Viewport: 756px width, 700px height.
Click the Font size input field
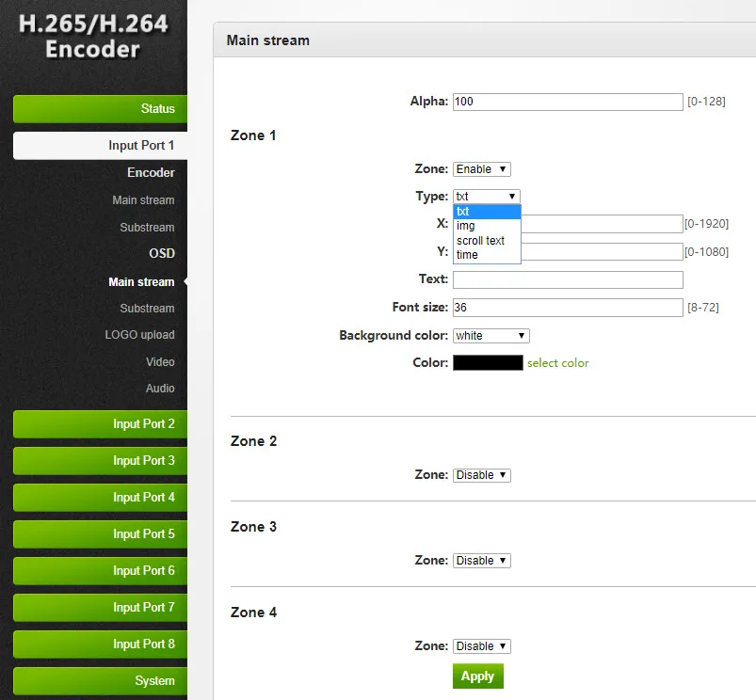pos(568,308)
